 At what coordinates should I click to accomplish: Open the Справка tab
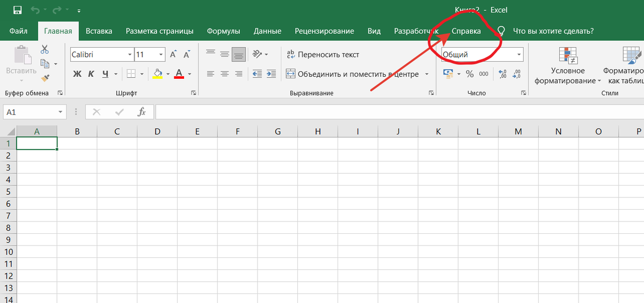tap(466, 31)
